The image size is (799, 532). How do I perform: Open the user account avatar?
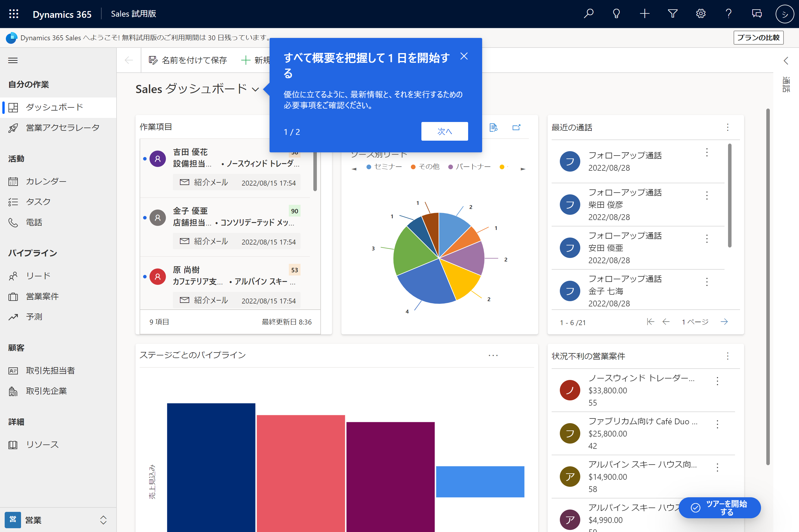pyautogui.click(x=784, y=14)
